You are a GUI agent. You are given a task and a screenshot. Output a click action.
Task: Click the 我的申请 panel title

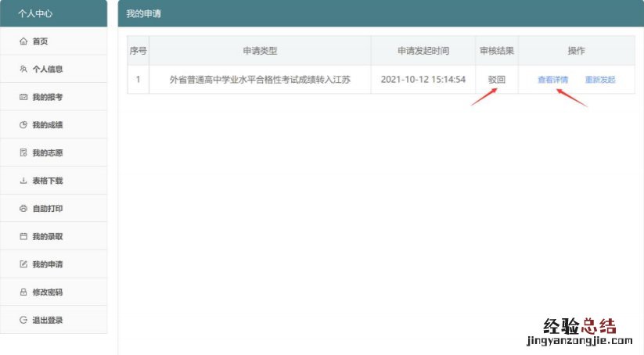143,13
